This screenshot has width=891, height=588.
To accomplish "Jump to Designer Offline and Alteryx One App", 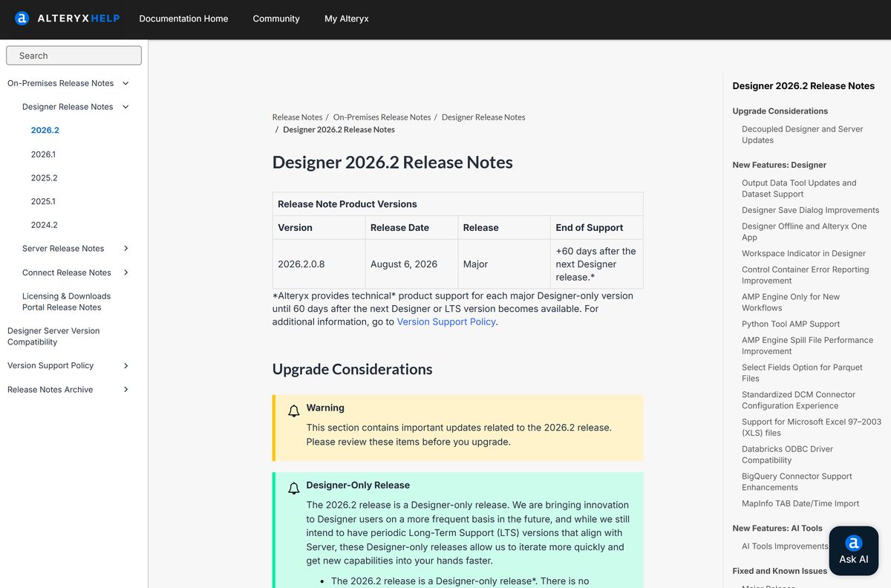I will (x=804, y=232).
